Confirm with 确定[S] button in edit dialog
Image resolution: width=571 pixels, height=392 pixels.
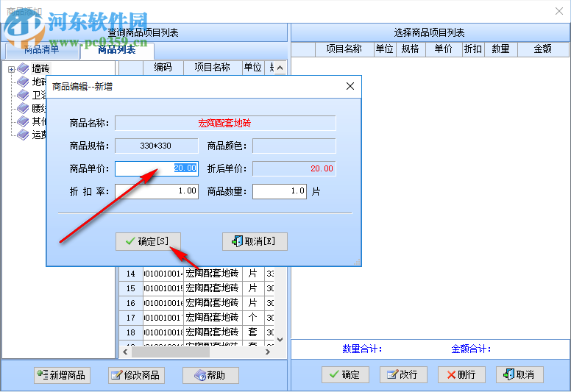pos(148,241)
